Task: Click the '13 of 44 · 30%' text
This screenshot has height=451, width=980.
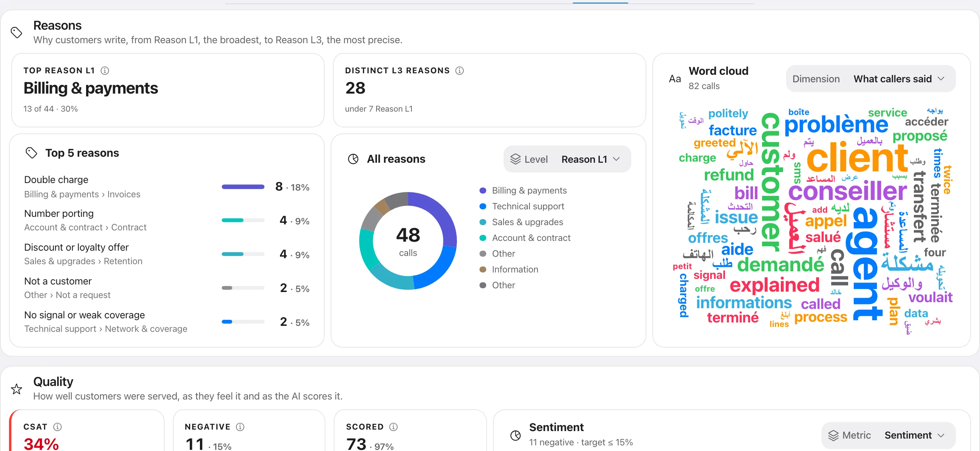Action: pyautogui.click(x=51, y=109)
